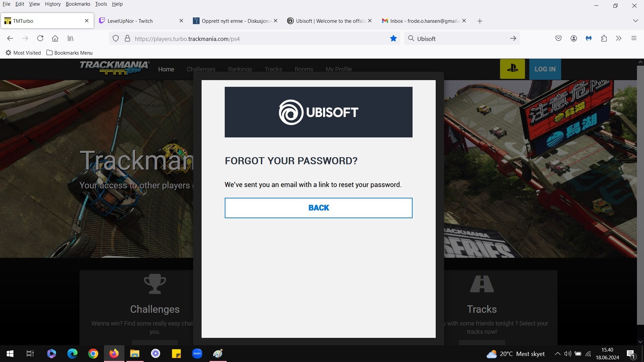Open the Home nav link

click(x=166, y=69)
